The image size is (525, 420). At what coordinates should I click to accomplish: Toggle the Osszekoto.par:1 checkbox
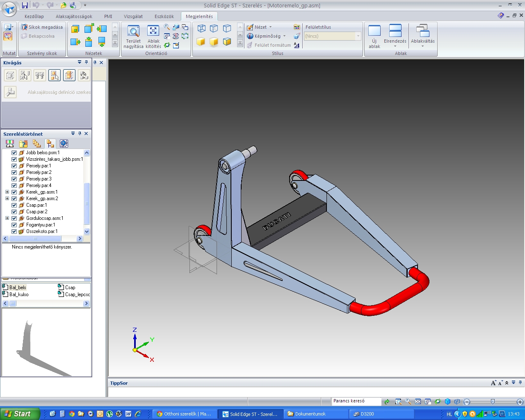tap(14, 231)
